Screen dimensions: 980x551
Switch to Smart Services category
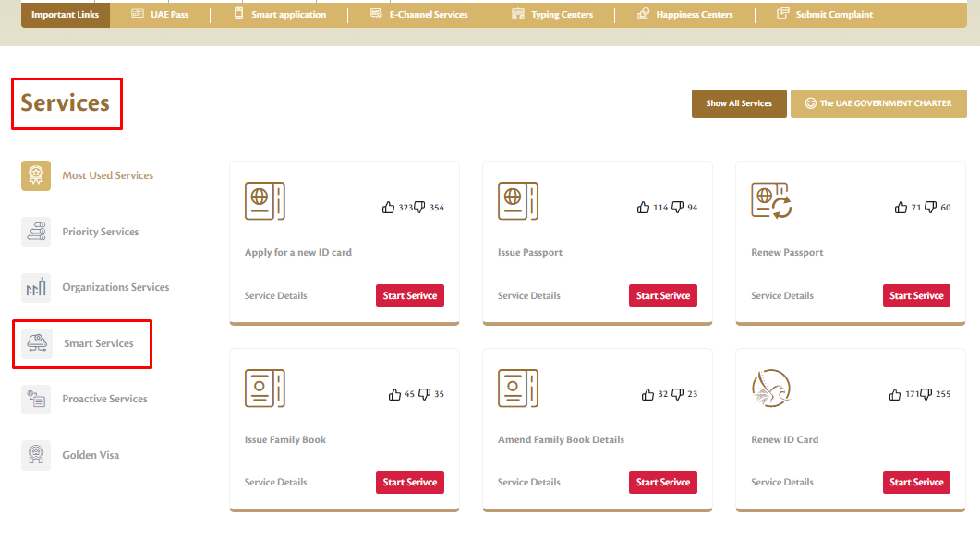[x=98, y=343]
